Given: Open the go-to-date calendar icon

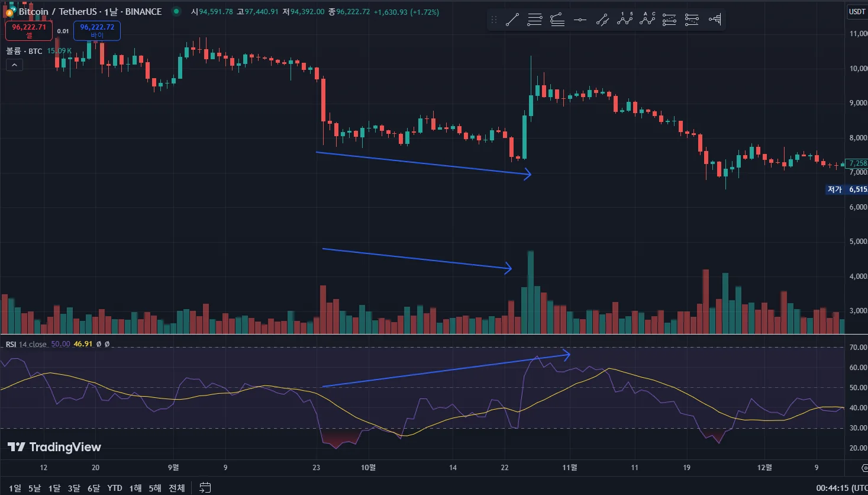Looking at the screenshot, I should (x=205, y=488).
